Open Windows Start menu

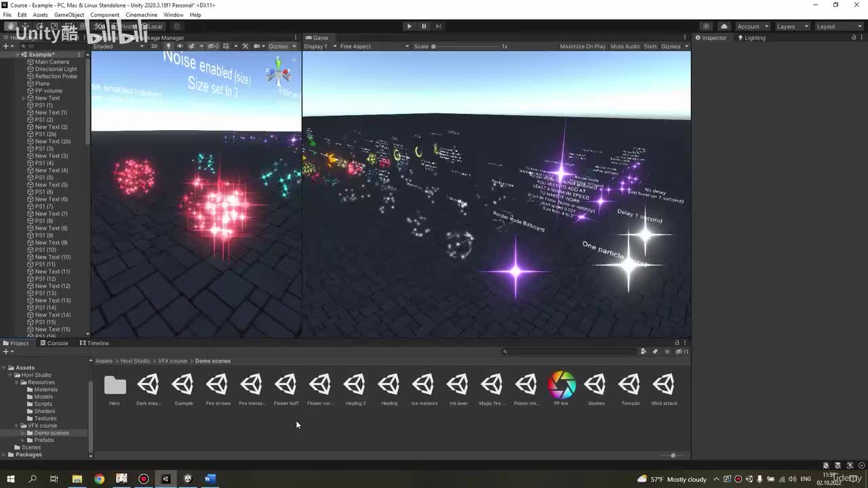10,479
